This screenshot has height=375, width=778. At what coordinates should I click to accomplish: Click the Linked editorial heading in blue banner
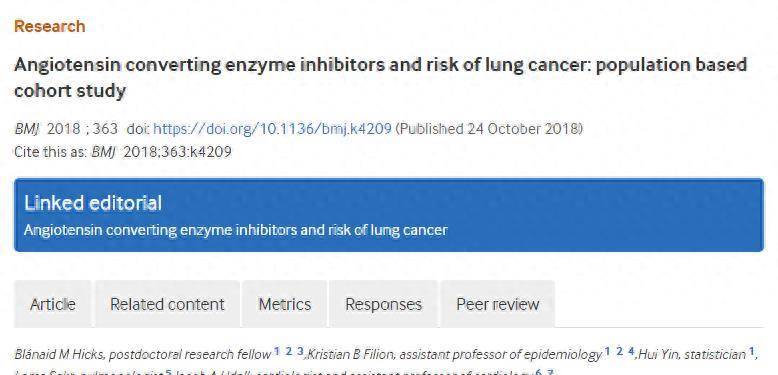[93, 203]
